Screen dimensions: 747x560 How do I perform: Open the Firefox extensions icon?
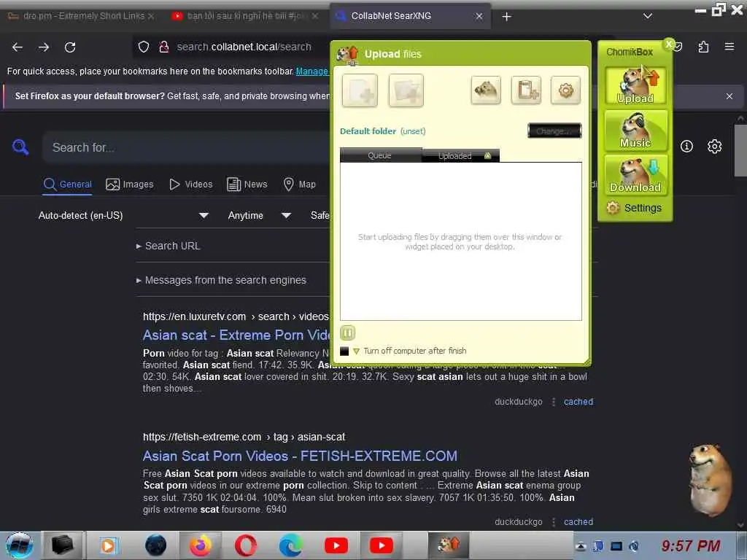[703, 47]
